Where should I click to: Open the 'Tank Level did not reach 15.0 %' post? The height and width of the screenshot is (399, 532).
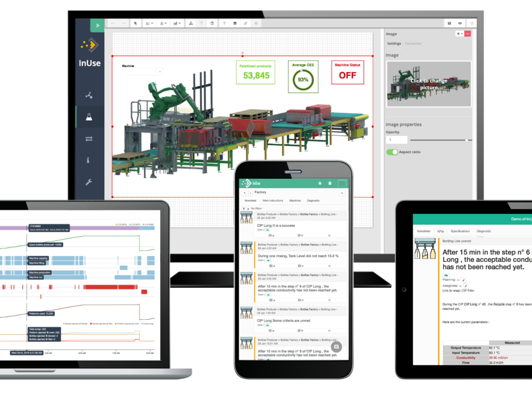[298, 256]
